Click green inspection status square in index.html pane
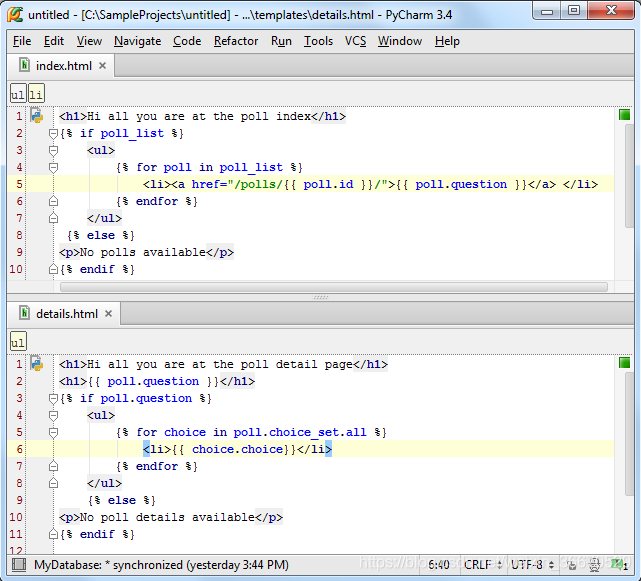The width and height of the screenshot is (641, 581). 624,115
